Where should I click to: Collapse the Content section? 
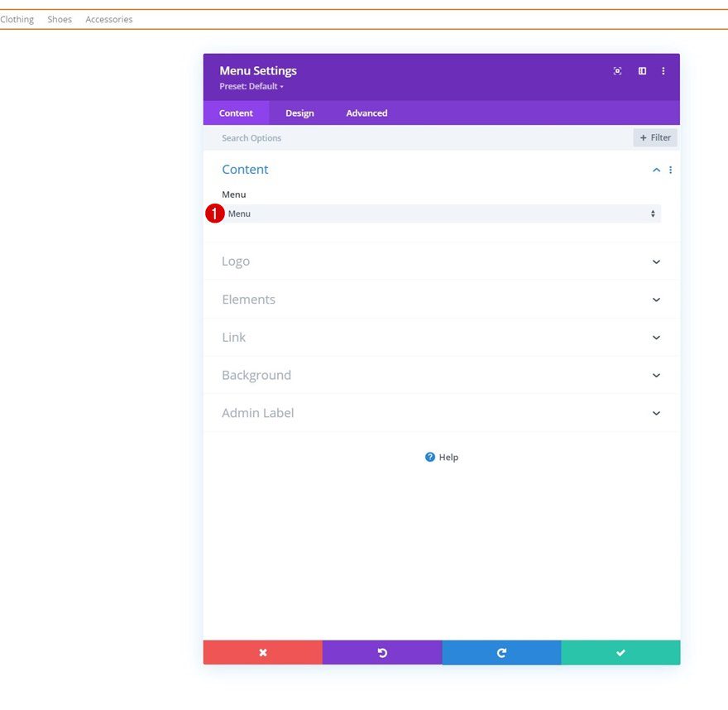[656, 170]
